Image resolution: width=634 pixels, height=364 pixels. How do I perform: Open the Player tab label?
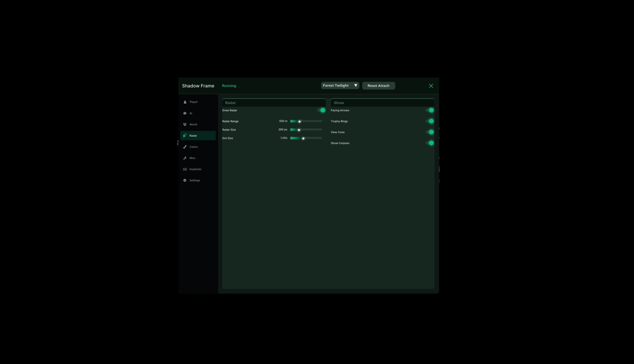194,102
